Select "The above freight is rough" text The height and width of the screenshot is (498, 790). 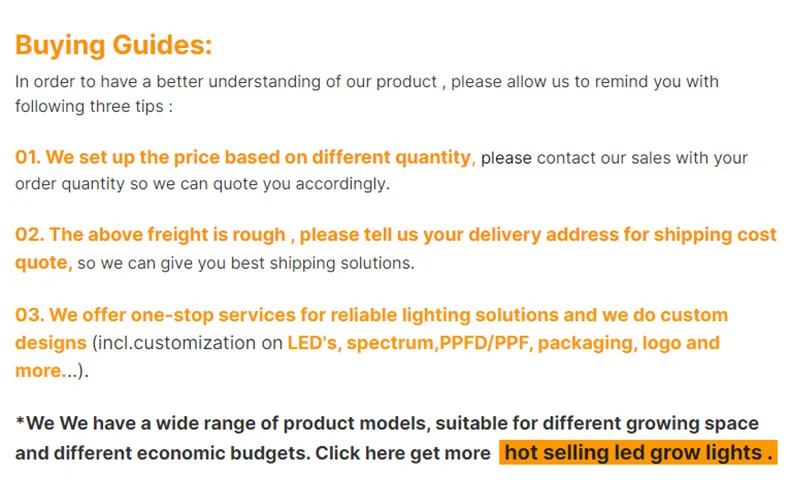[168, 235]
